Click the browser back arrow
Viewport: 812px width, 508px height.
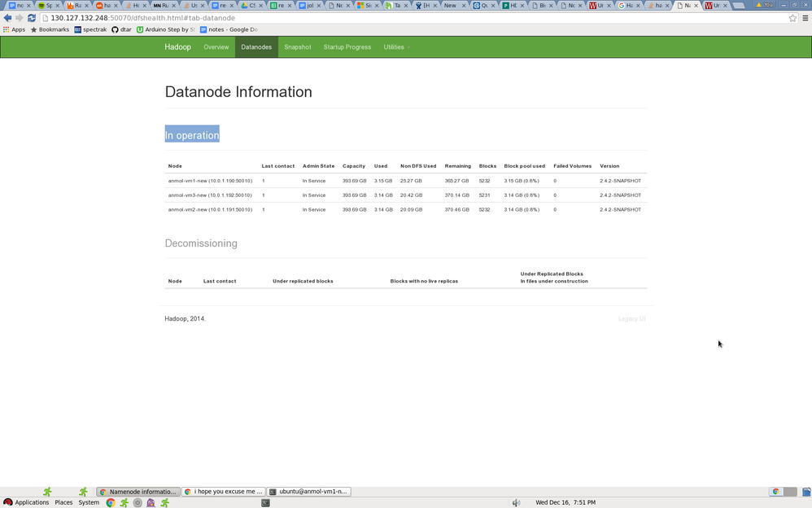click(7, 18)
